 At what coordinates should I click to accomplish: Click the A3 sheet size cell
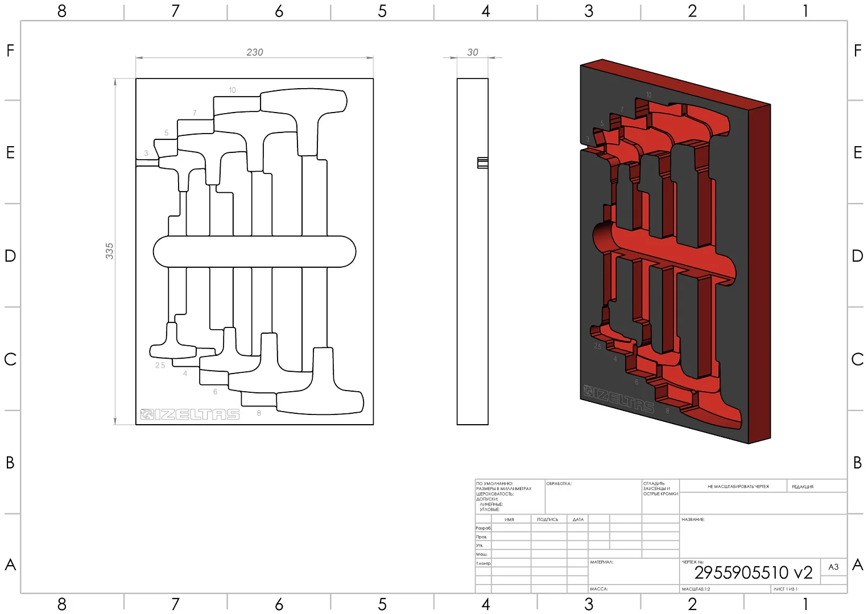point(833,567)
